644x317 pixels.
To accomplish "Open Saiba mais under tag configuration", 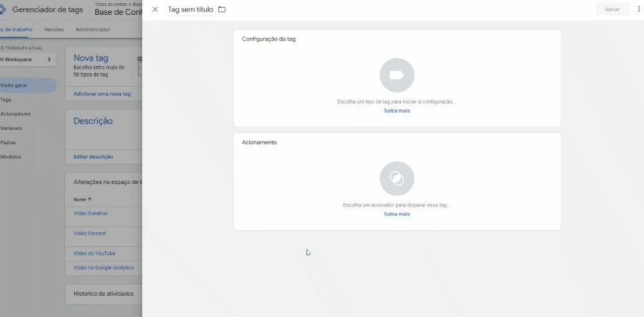I will [397, 111].
